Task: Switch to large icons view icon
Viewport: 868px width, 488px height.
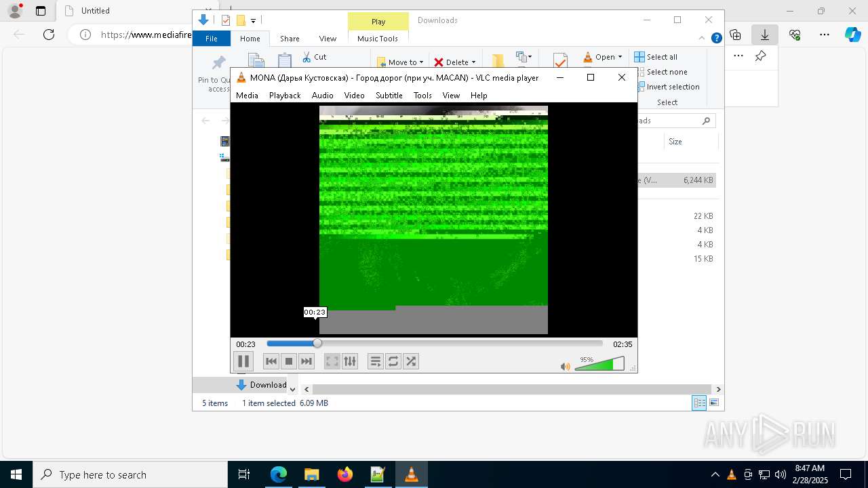Action: [x=713, y=403]
